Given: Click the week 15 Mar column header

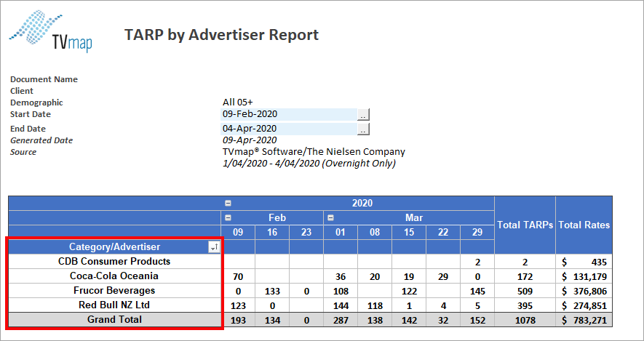Looking at the screenshot, I should point(409,232).
